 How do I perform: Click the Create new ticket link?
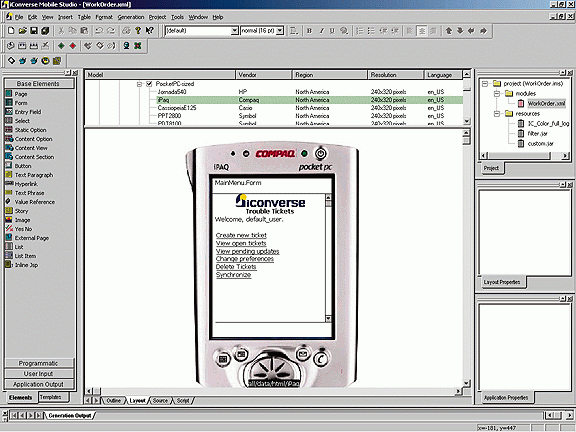[241, 235]
